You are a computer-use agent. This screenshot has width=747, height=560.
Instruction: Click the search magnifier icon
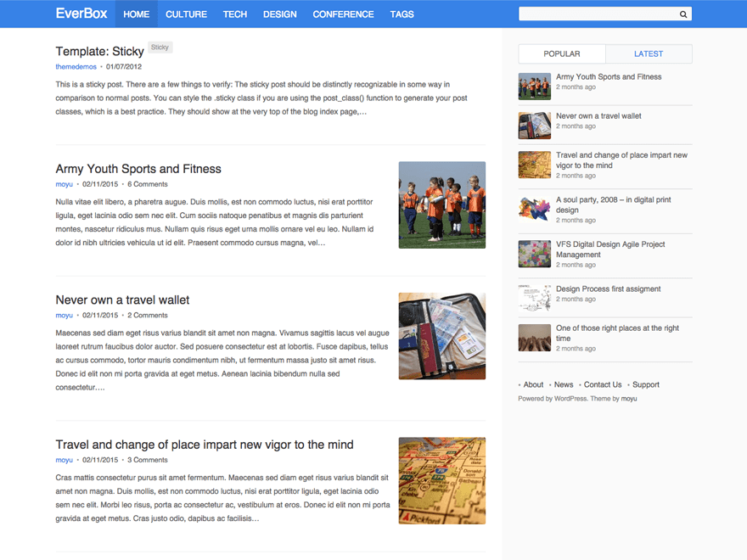coord(682,14)
